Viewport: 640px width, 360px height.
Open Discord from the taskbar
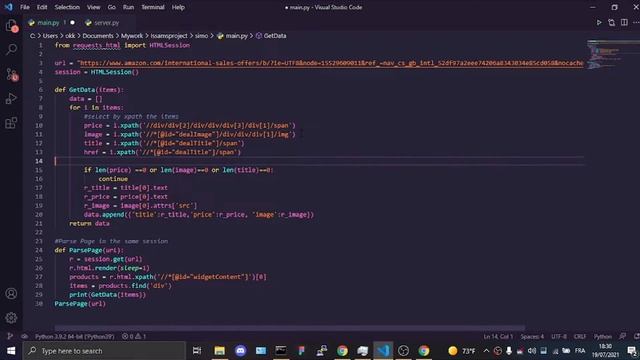[x=240, y=351]
